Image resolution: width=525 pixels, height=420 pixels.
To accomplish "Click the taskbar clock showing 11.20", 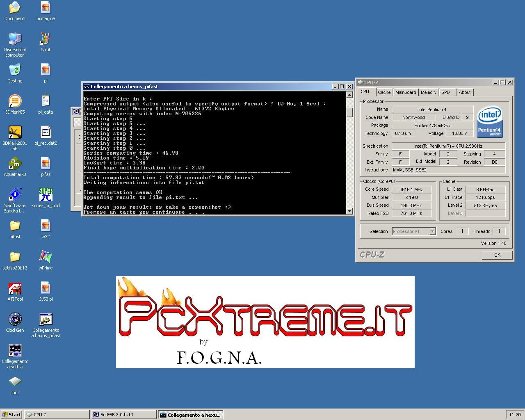I will tap(515, 415).
